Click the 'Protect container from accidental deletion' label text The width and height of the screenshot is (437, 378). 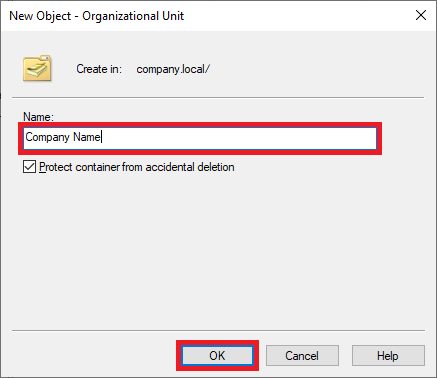point(137,167)
